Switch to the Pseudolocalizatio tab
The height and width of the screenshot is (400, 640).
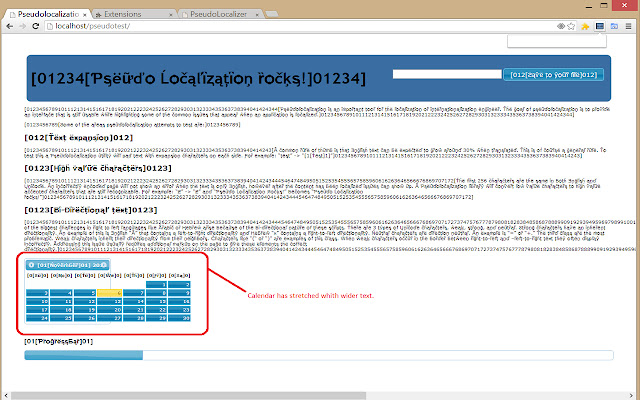(x=48, y=14)
